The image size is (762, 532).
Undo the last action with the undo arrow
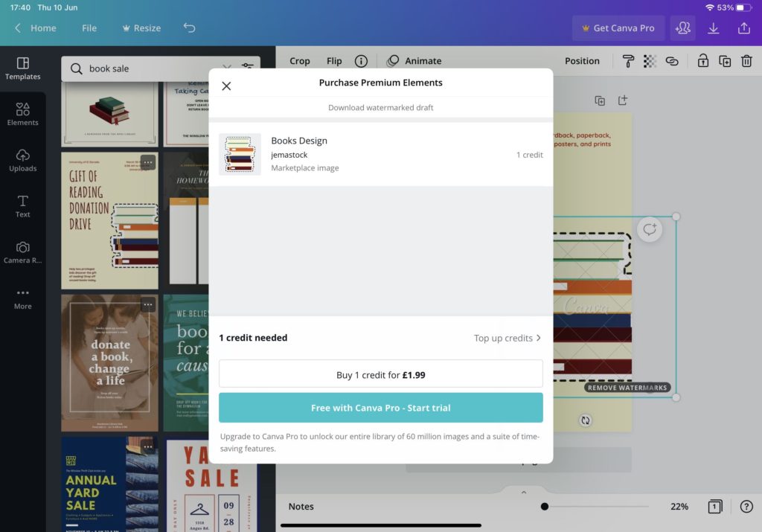click(189, 27)
